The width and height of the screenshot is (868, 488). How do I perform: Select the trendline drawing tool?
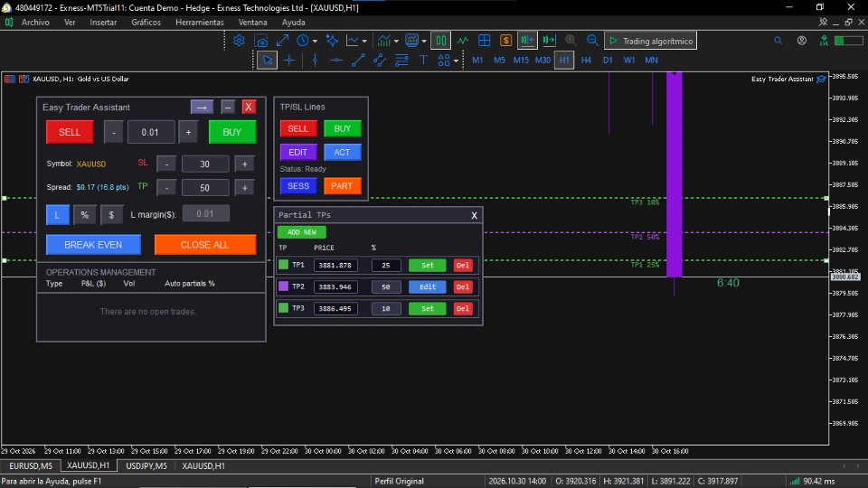[358, 61]
